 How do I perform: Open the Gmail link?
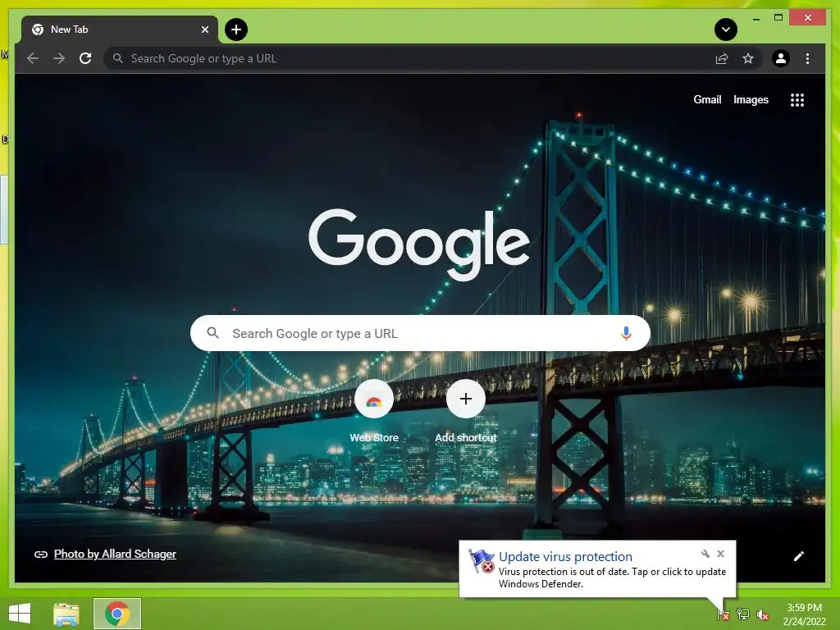707,99
